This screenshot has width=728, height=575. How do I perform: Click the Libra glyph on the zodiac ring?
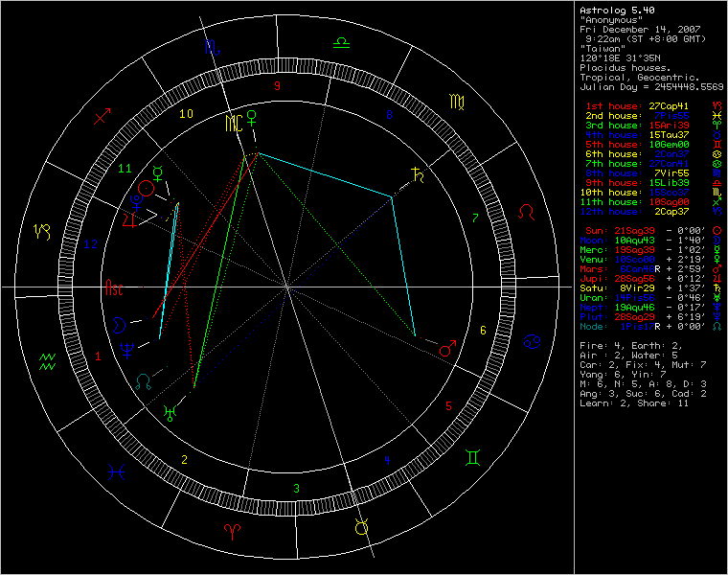341,43
